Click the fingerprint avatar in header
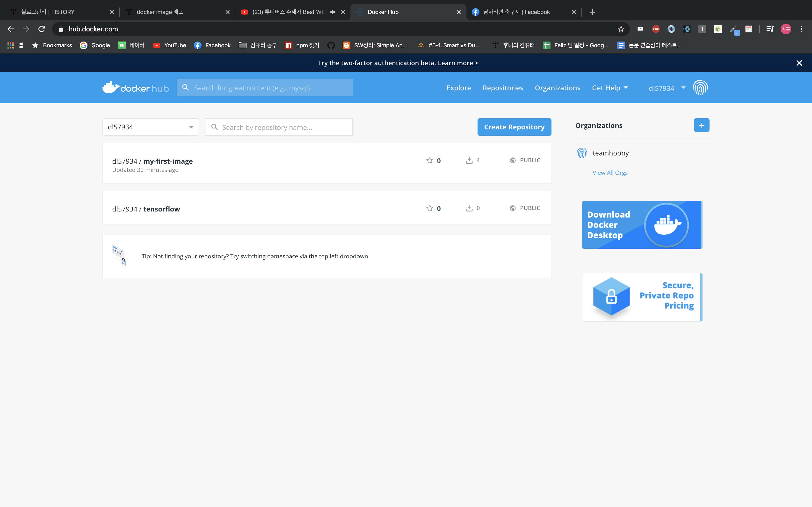812x507 pixels. tap(700, 87)
